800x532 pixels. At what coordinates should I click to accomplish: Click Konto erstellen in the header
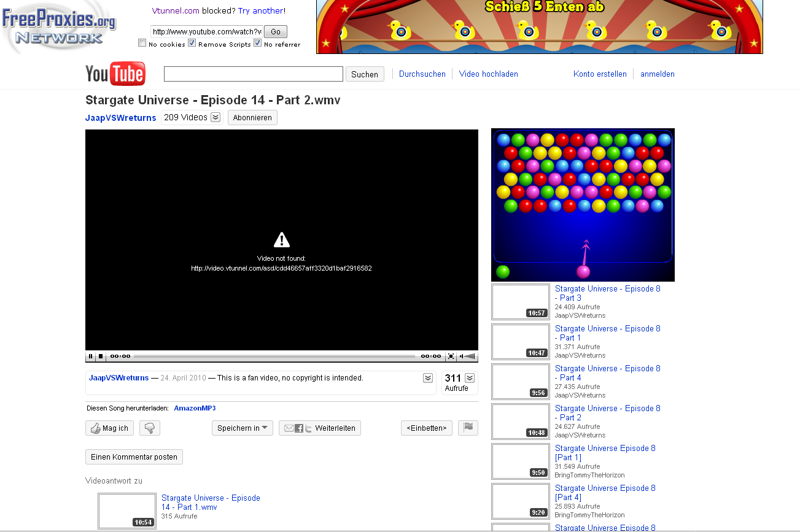click(x=600, y=74)
